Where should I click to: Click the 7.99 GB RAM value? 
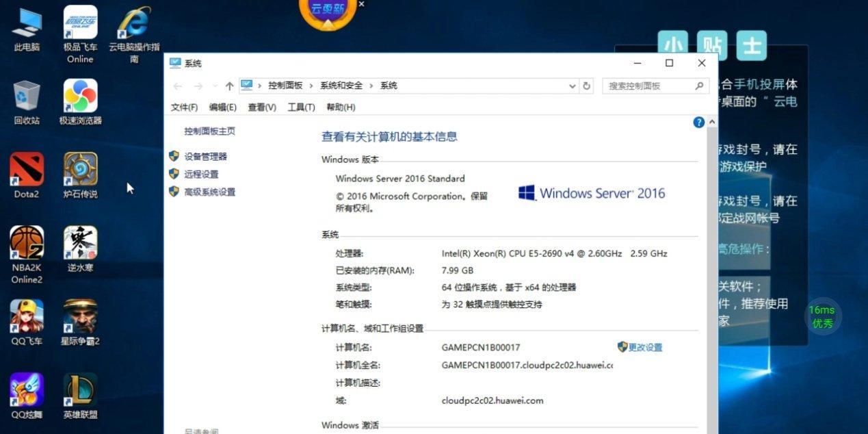pos(458,270)
